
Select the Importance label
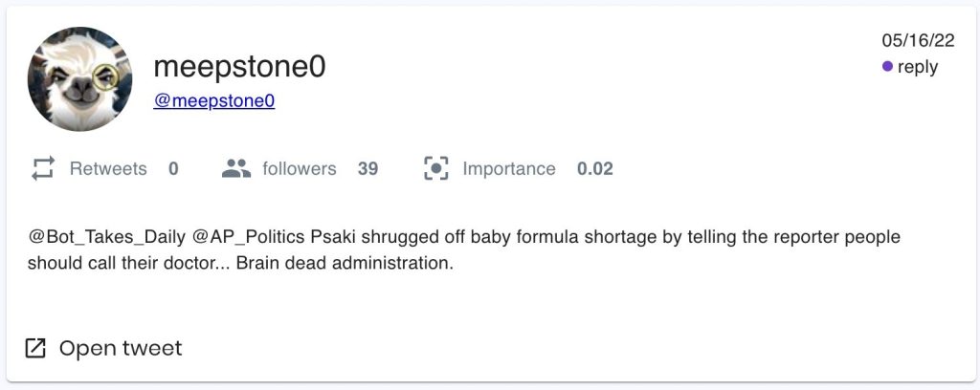(x=509, y=169)
